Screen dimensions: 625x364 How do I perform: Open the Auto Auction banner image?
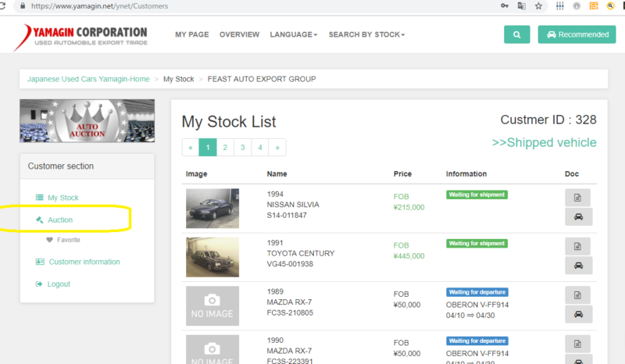(87, 121)
